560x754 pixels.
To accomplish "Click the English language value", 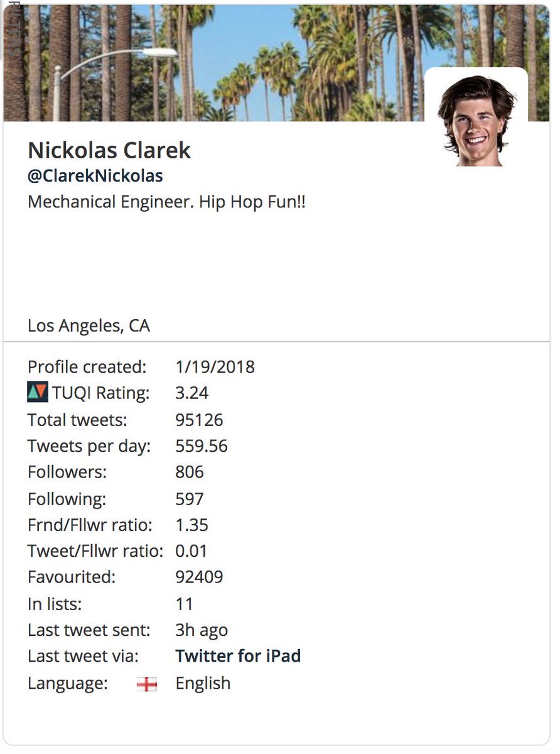I will 203,684.
